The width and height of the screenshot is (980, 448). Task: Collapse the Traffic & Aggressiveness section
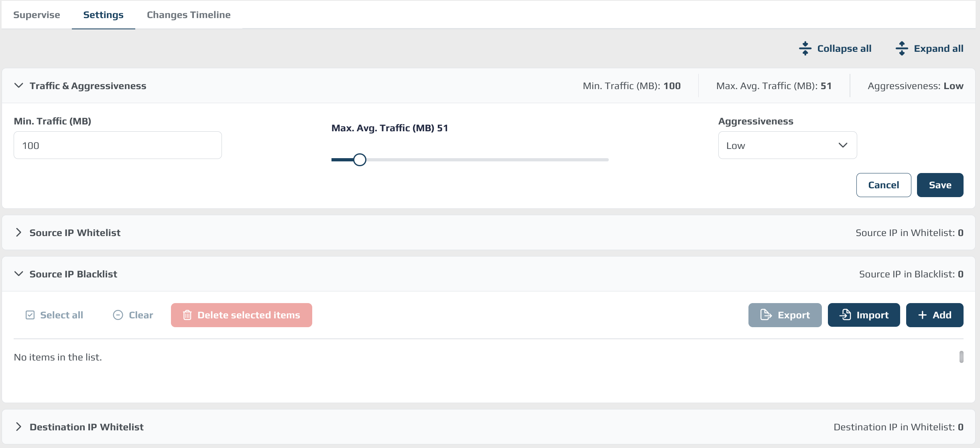18,86
